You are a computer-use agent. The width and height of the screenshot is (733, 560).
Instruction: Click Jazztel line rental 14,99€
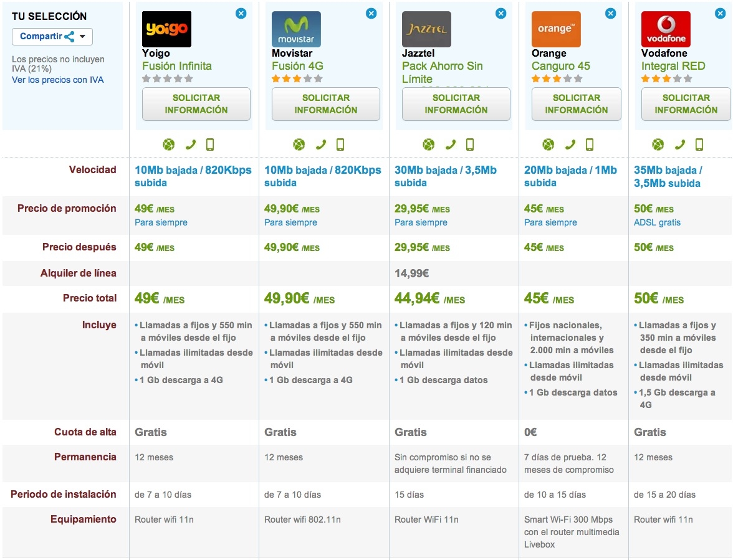tap(411, 273)
